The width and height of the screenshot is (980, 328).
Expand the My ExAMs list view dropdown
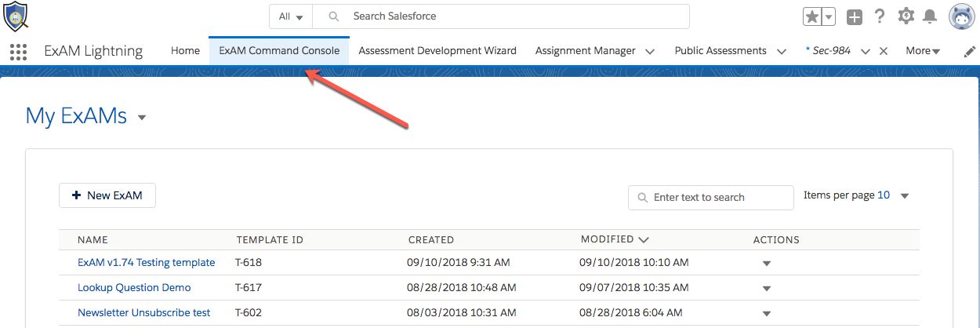click(x=142, y=118)
